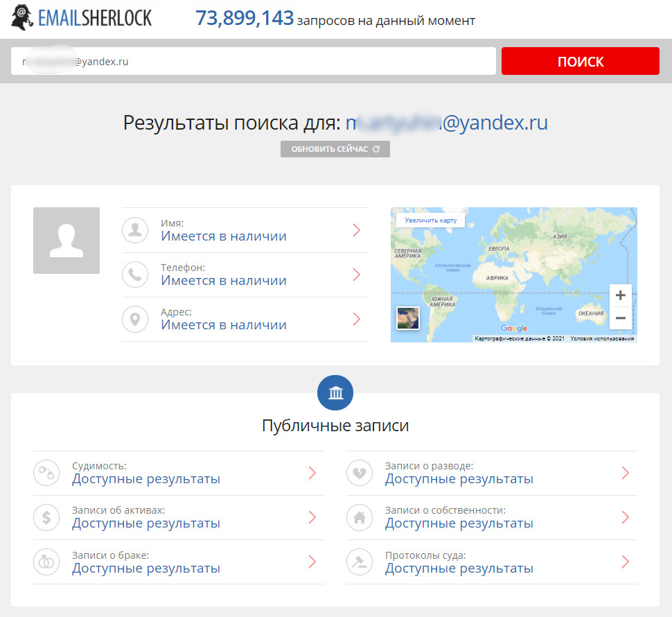Click the location pin icon next to Адрес

[135, 319]
